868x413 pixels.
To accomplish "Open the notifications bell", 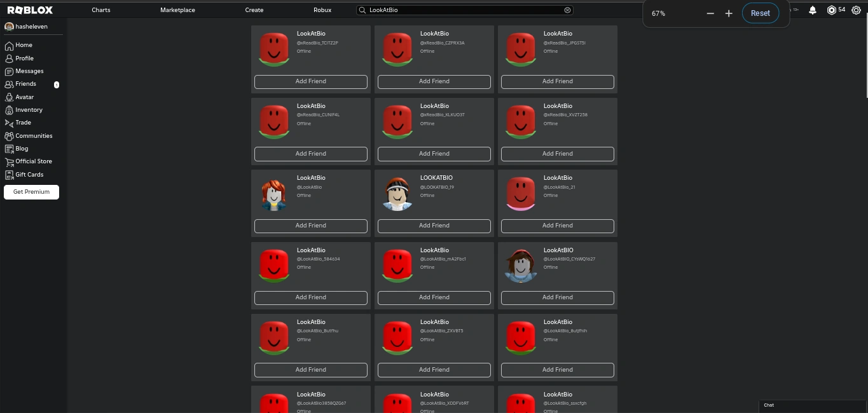I will click(x=813, y=10).
